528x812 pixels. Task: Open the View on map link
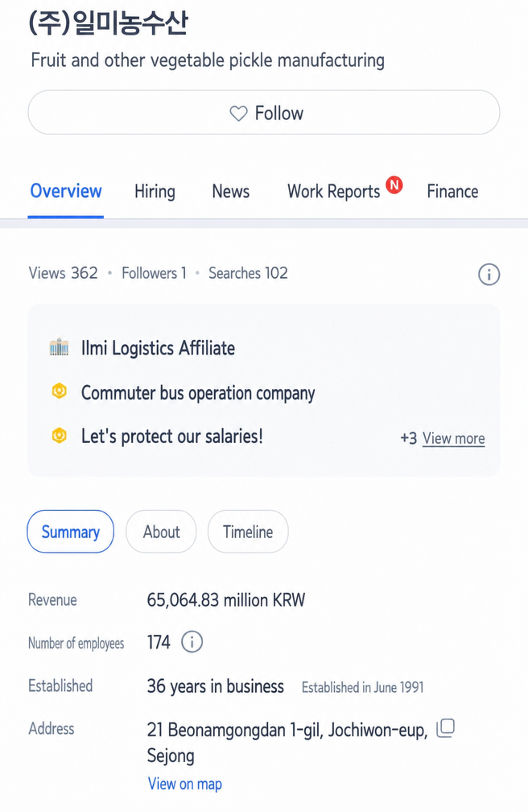click(185, 784)
